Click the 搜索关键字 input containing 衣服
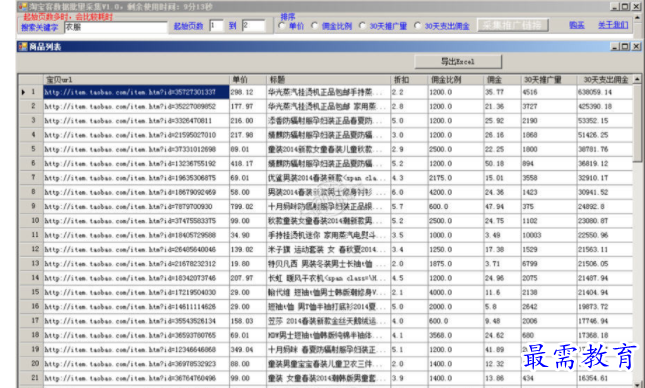The image size is (645, 388). click(x=116, y=27)
